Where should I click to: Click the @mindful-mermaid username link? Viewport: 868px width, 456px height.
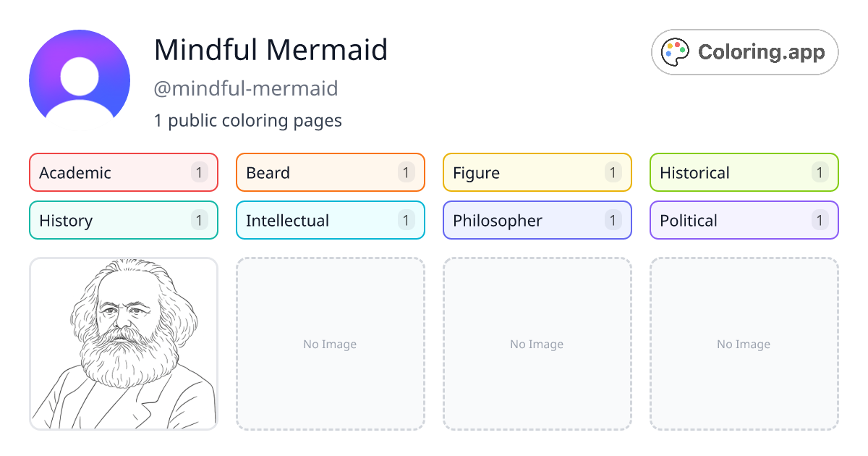[x=246, y=88]
